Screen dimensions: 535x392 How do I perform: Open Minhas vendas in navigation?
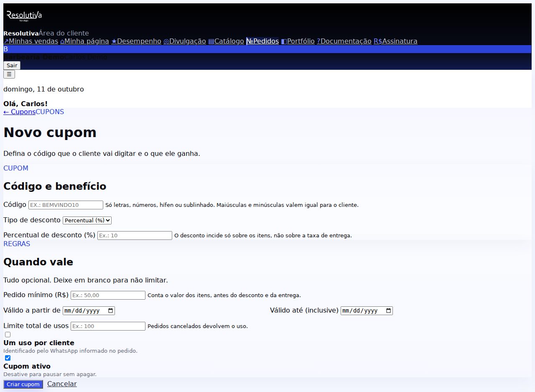pyautogui.click(x=31, y=41)
